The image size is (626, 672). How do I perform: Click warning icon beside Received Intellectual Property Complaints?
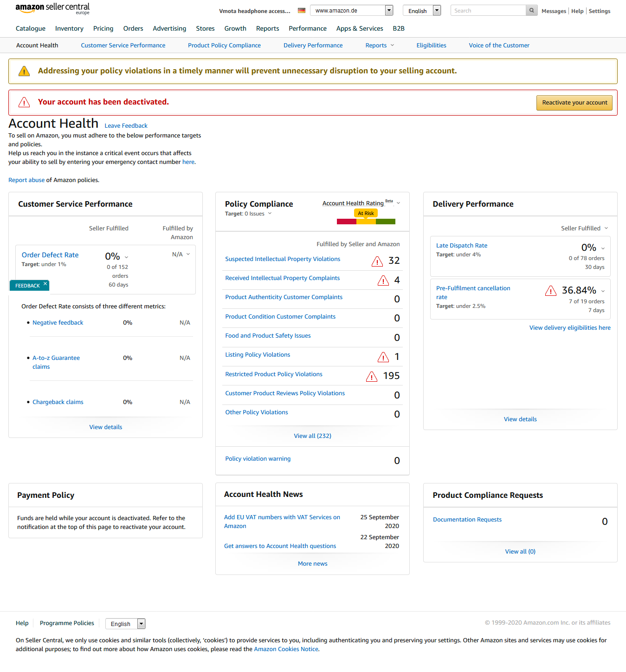[383, 281]
